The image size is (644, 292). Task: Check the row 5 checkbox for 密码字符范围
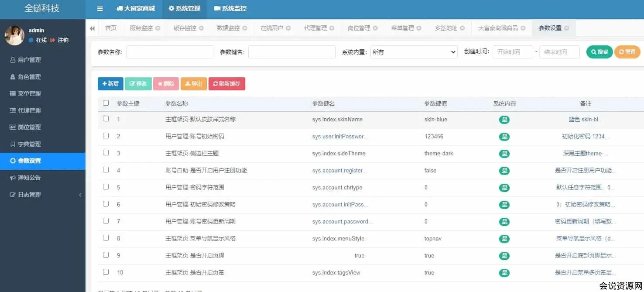point(106,187)
